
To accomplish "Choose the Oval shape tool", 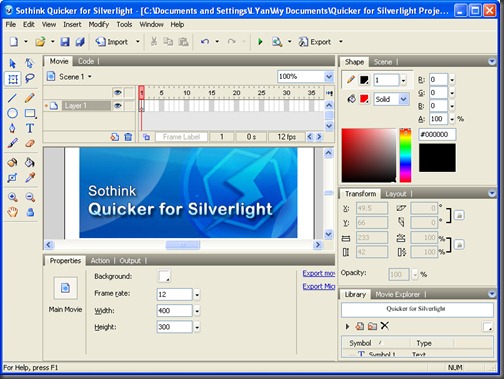I will (12, 113).
